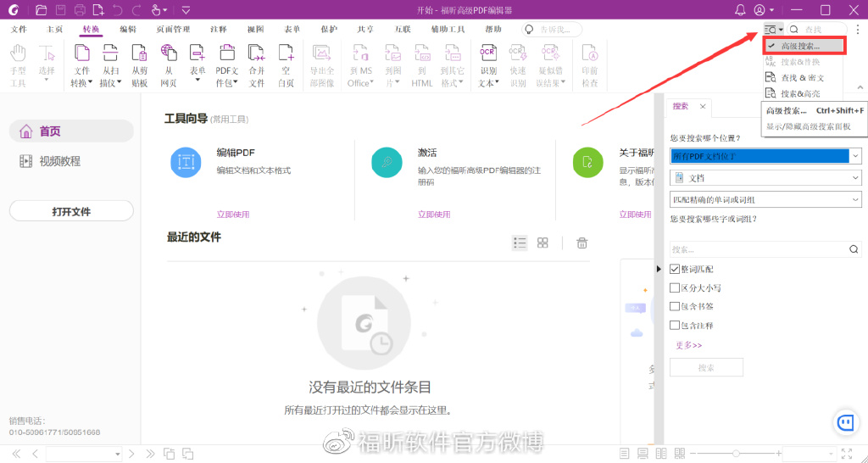Click the More (更多>>) link in search panel

[688, 345]
